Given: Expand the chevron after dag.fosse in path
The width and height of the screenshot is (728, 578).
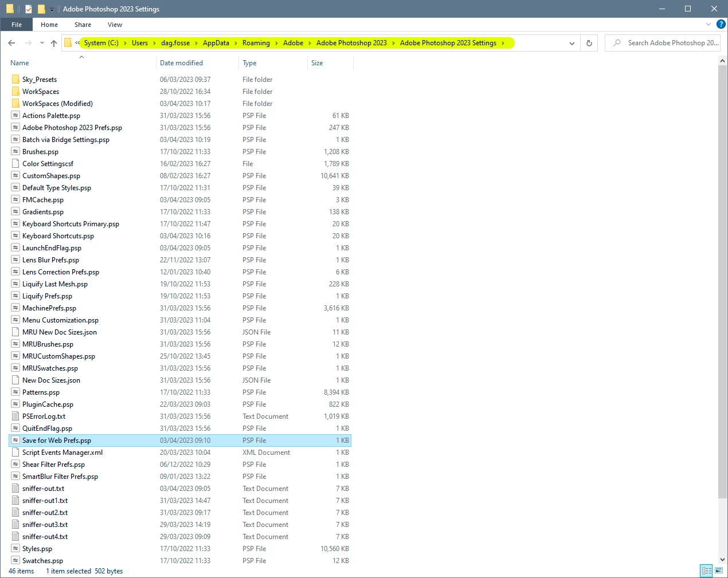Looking at the screenshot, I should point(197,43).
